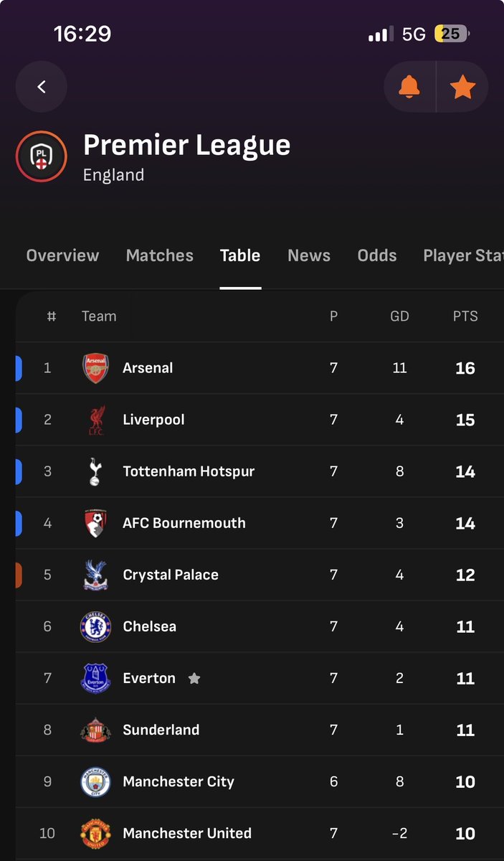
Task: Tap the GD column header
Action: (x=399, y=316)
